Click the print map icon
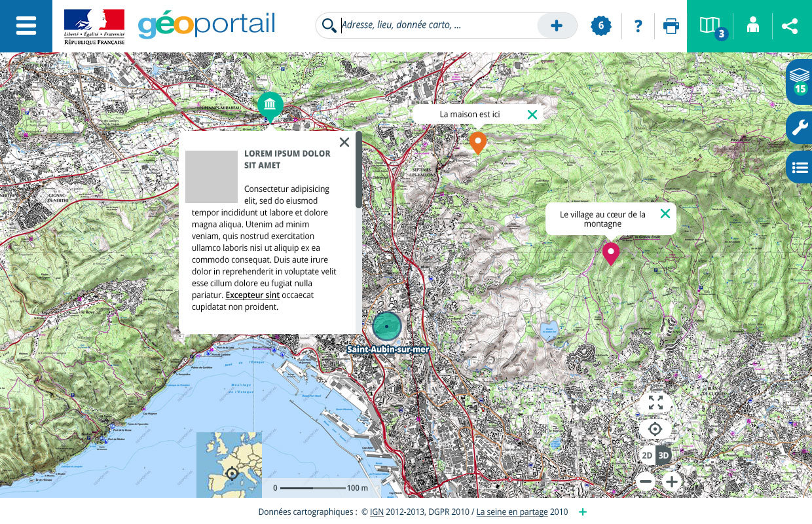Image resolution: width=812 pixels, height=524 pixels. coord(671,26)
